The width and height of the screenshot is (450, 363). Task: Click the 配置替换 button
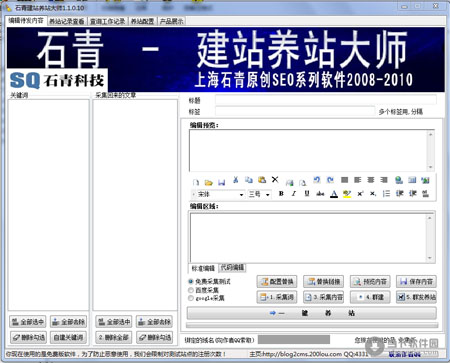click(277, 282)
